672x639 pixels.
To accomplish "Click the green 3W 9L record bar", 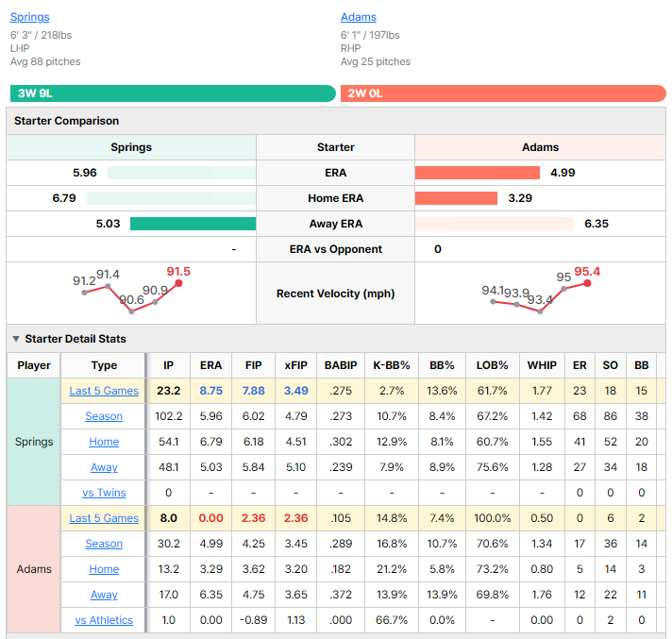I will [x=173, y=93].
